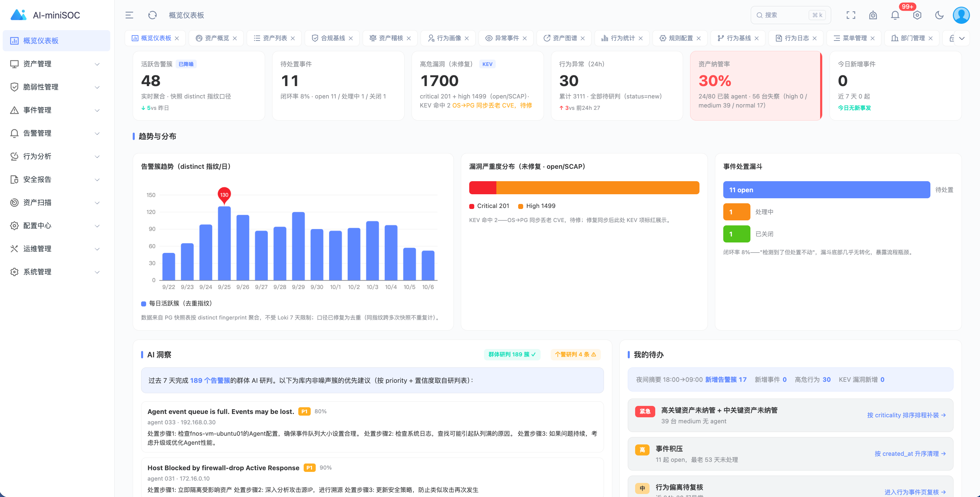Expand the 事件管理 sidebar menu
This screenshot has height=497, width=980.
coord(56,110)
